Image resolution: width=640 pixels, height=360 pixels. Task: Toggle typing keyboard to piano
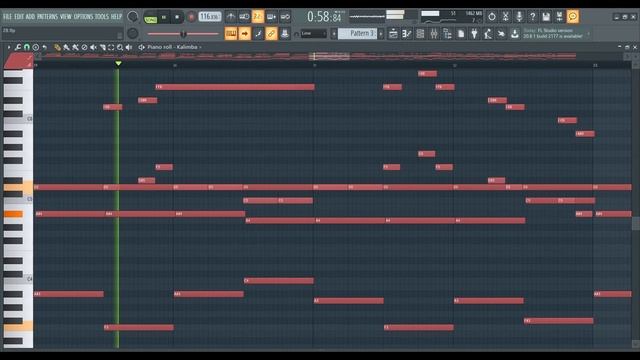(231, 33)
